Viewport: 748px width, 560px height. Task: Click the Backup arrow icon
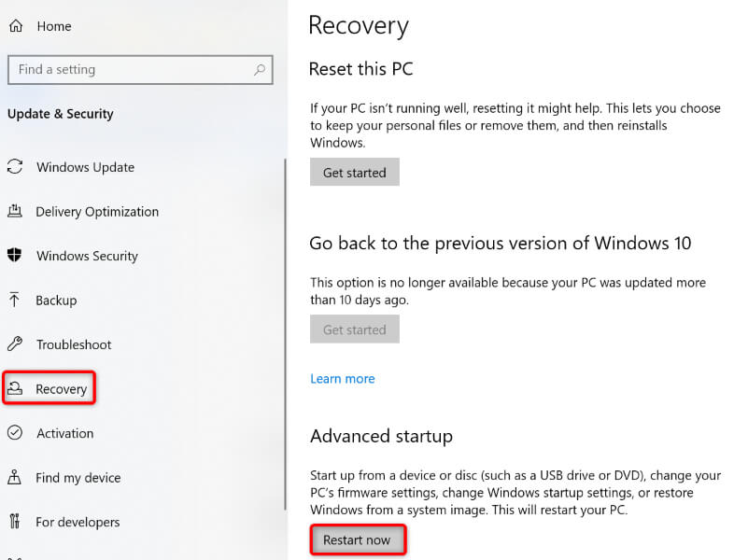tap(15, 301)
